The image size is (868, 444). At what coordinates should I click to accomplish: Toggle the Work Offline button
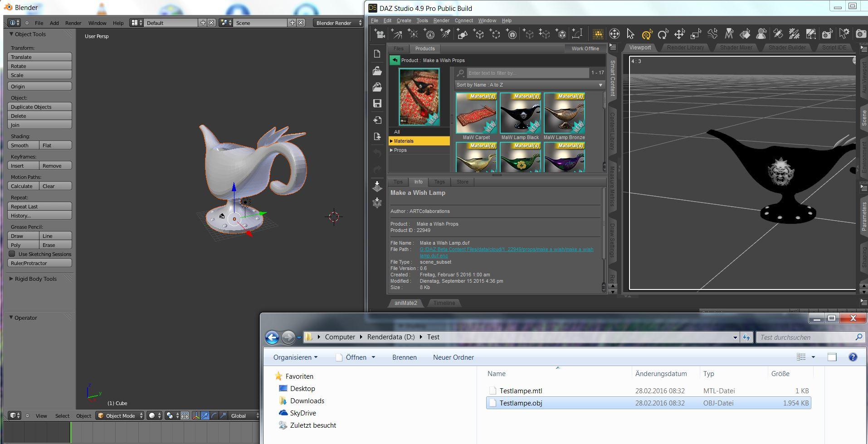pos(585,48)
